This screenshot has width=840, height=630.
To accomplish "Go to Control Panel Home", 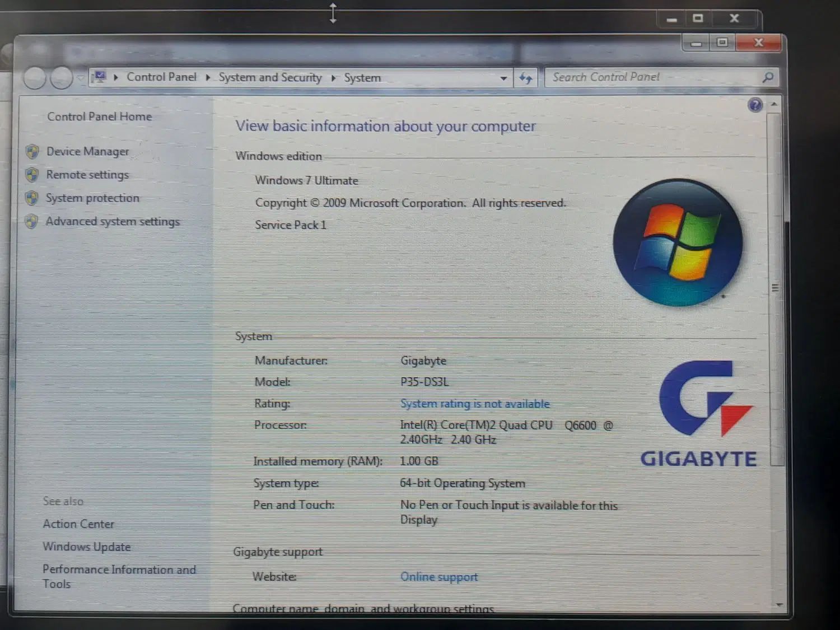I will (x=100, y=116).
